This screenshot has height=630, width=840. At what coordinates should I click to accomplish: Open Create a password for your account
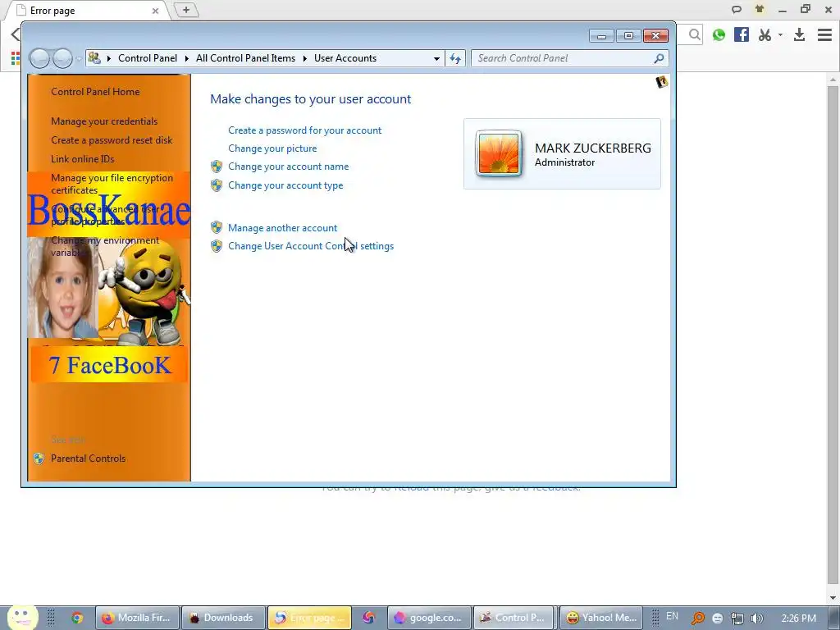(x=305, y=130)
